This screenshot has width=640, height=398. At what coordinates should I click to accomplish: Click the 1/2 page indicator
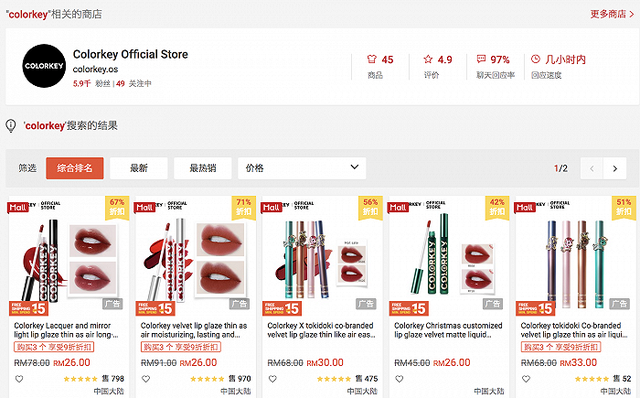coord(561,168)
